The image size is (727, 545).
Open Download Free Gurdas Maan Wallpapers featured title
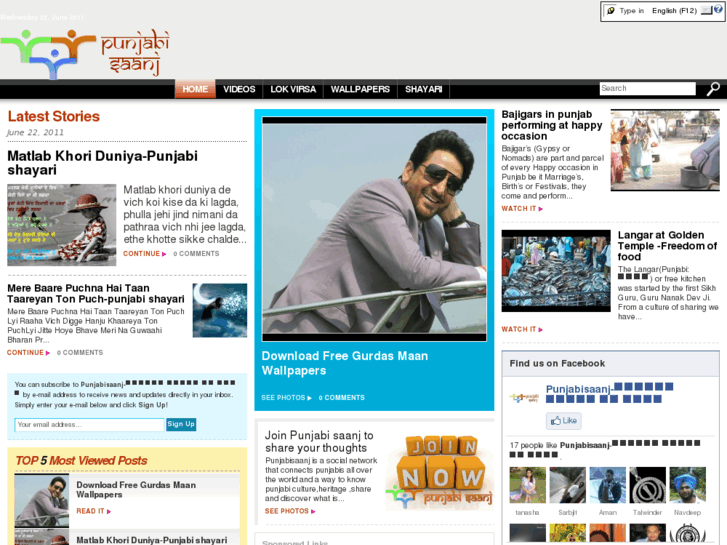click(x=345, y=363)
